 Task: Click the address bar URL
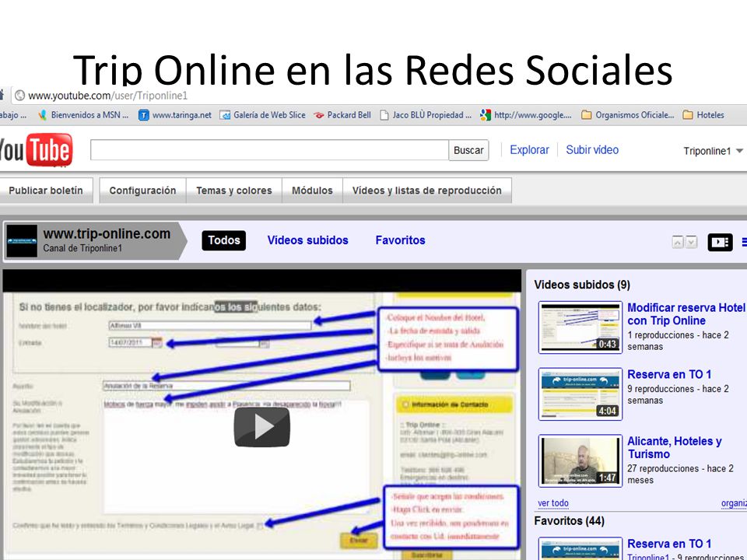pyautogui.click(x=107, y=96)
